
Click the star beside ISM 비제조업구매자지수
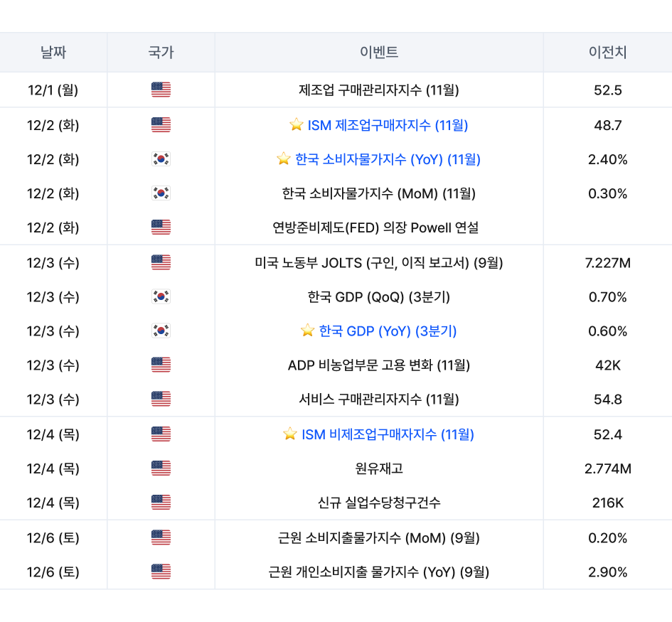(x=290, y=434)
